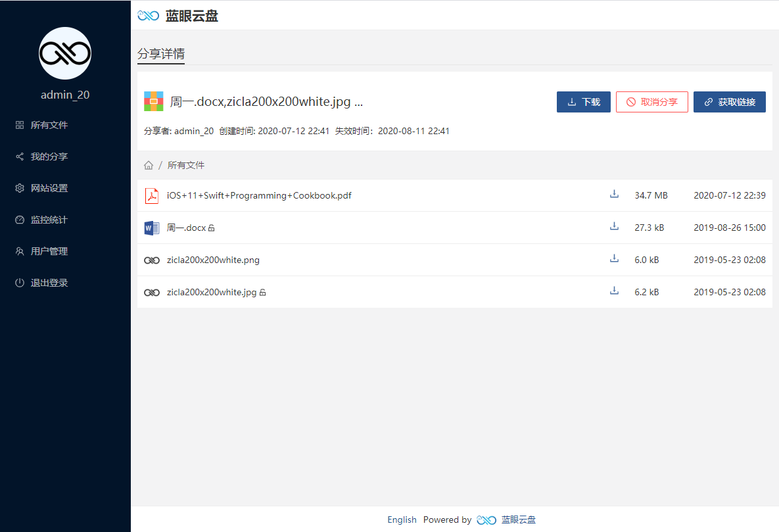Viewport: 779px width, 532px height.
Task: Open 监控统计 dashboard in sidebar
Action: point(49,220)
